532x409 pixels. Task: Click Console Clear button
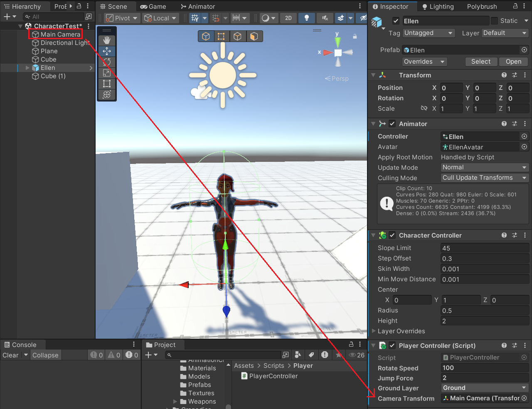tap(10, 355)
